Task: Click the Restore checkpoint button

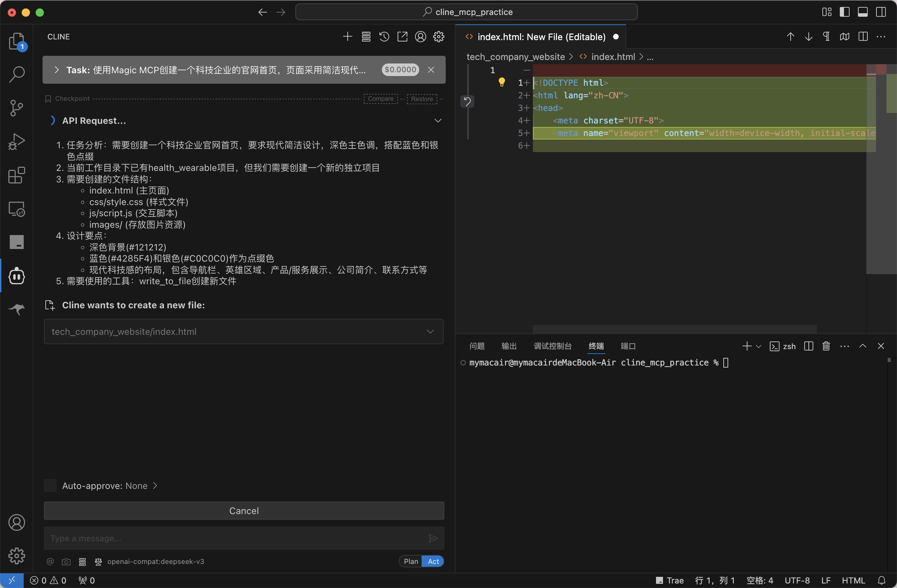Action: tap(422, 99)
